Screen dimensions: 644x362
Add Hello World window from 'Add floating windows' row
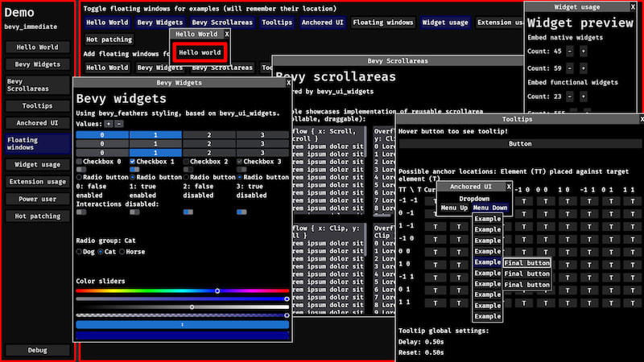[x=107, y=68]
